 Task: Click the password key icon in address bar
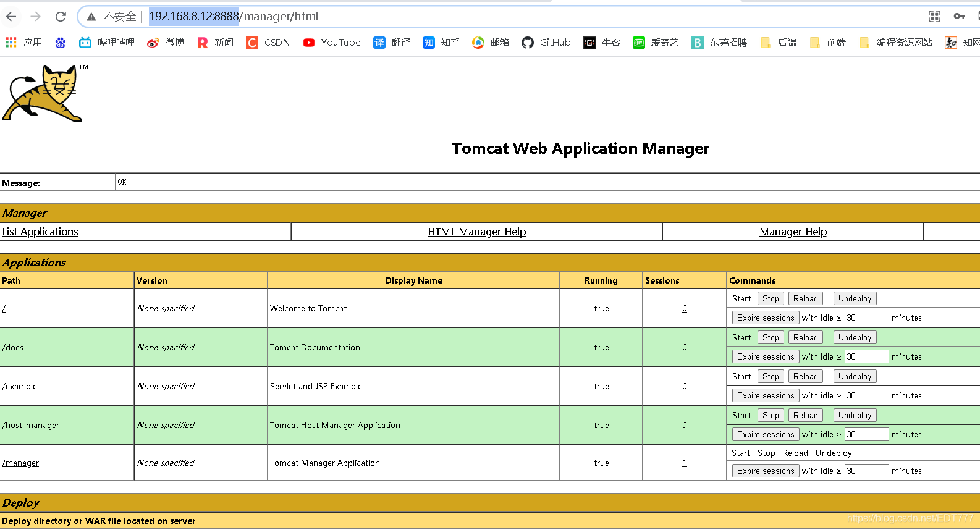959,17
